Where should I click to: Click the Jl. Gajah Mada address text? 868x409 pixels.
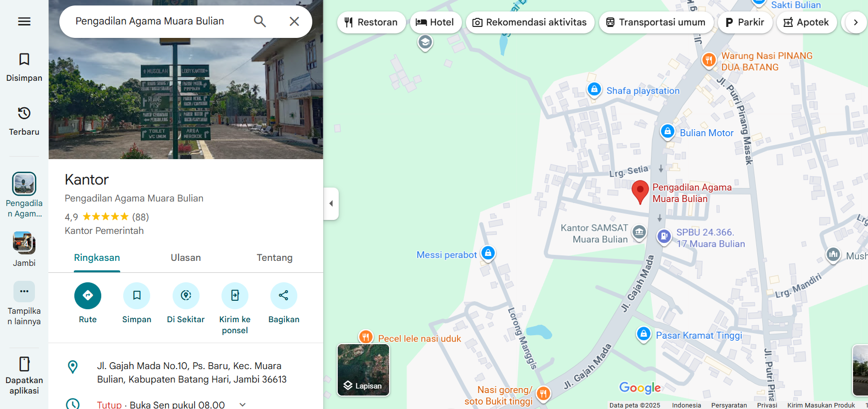tap(192, 373)
